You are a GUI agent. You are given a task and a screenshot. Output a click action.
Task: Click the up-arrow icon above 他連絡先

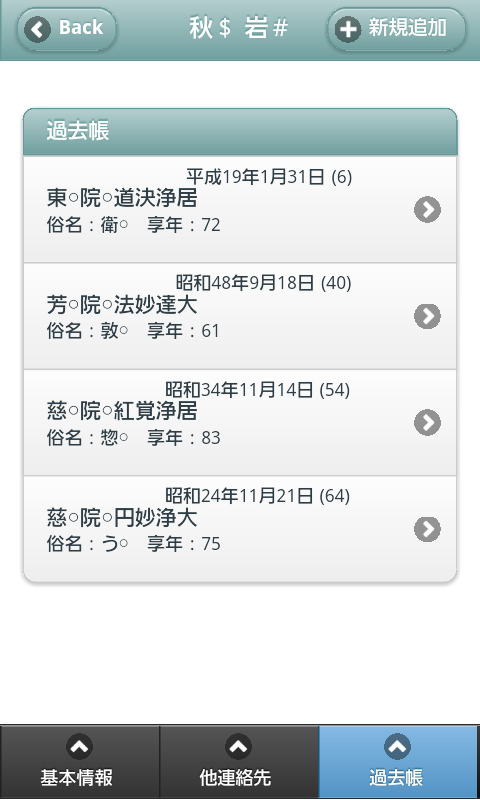(238, 747)
